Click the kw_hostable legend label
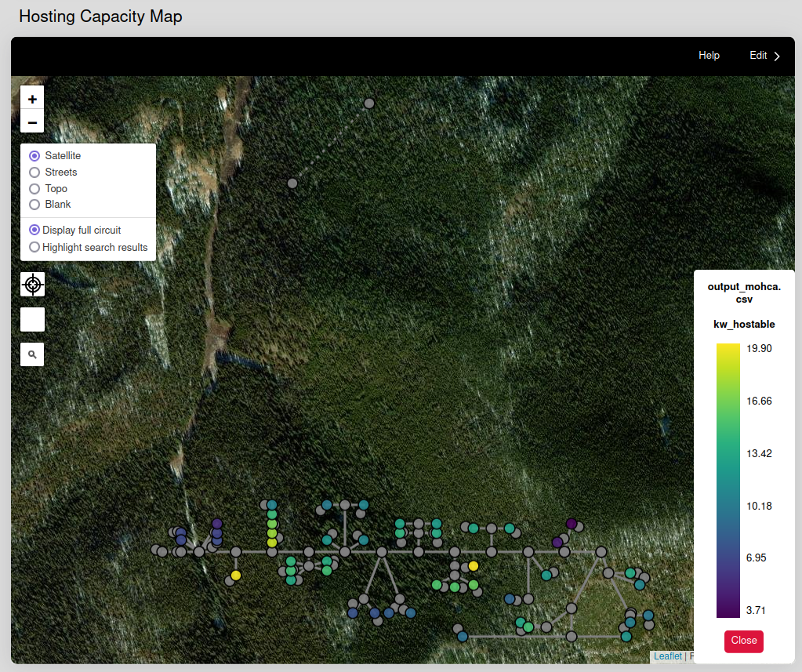Viewport: 802px width, 672px height. tap(744, 324)
